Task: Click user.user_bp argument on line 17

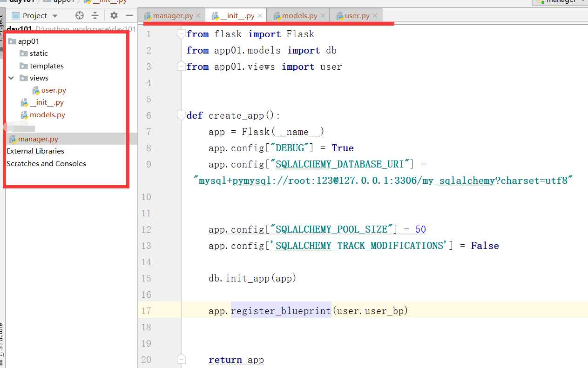Action: (x=369, y=311)
